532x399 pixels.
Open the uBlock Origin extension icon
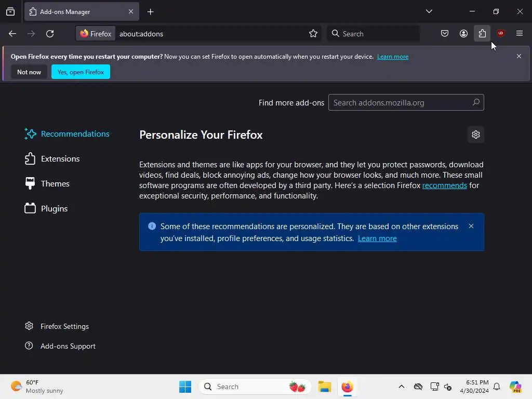tap(501, 34)
